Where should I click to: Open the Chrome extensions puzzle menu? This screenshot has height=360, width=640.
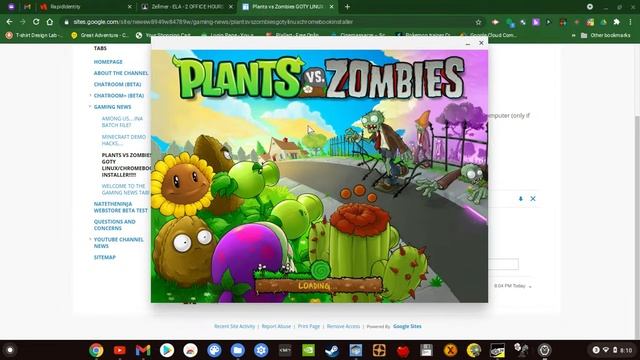pos(617,22)
